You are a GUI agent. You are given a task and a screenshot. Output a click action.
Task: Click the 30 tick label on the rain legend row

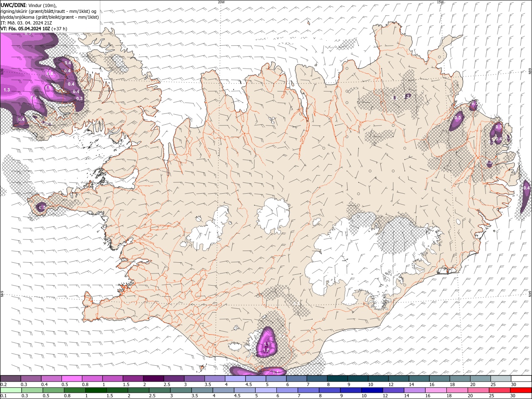(512, 396)
